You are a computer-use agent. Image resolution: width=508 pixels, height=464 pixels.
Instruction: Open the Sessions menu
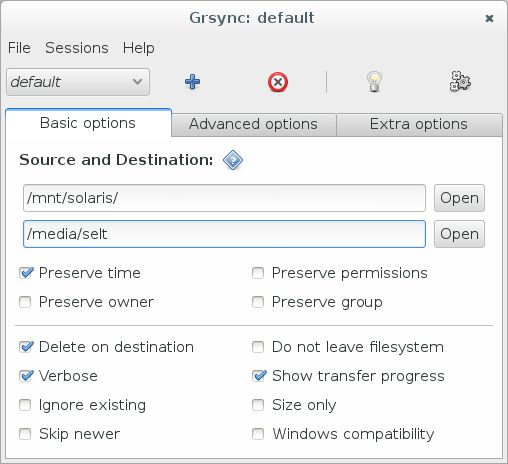point(77,48)
